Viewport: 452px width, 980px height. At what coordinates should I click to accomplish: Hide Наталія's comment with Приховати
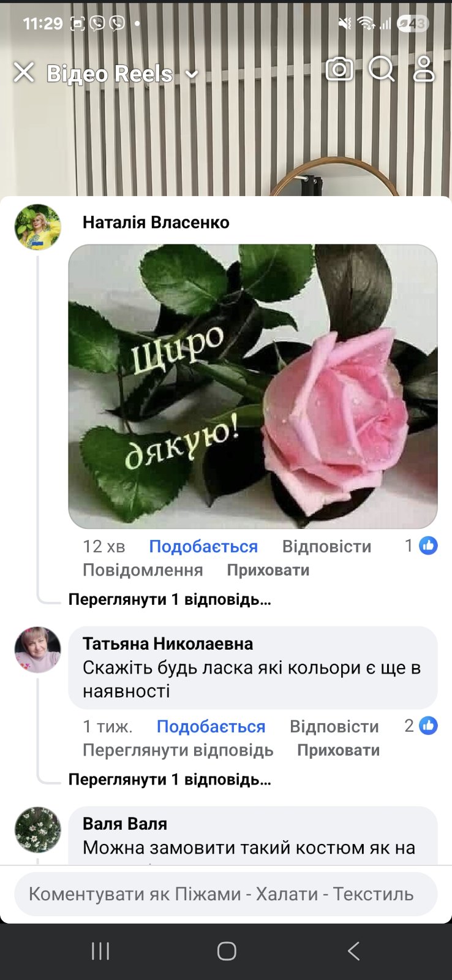(x=268, y=570)
